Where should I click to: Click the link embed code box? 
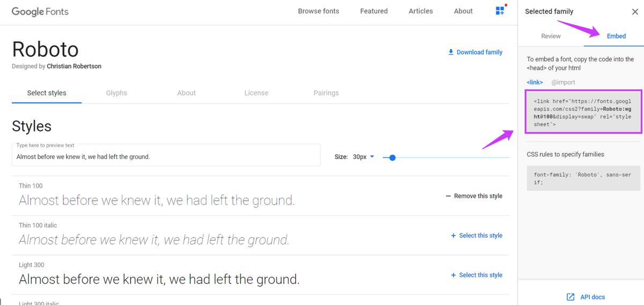583,112
